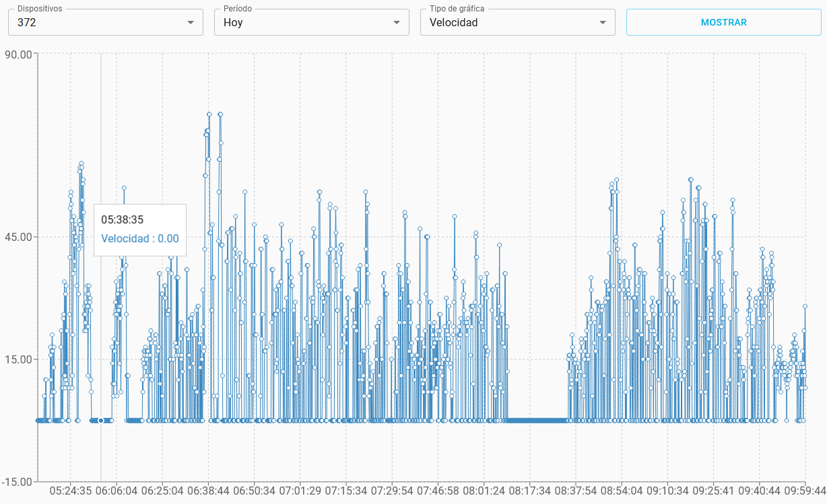Click the 09:10:34 x-axis label

click(667, 491)
